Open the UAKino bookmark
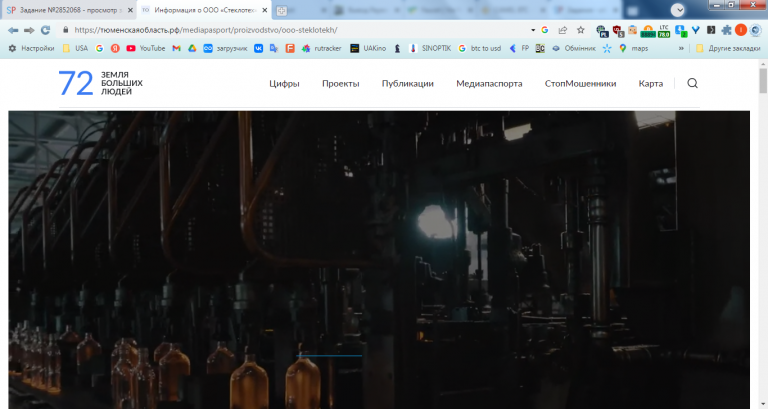This screenshot has height=409, width=768. click(x=368, y=48)
